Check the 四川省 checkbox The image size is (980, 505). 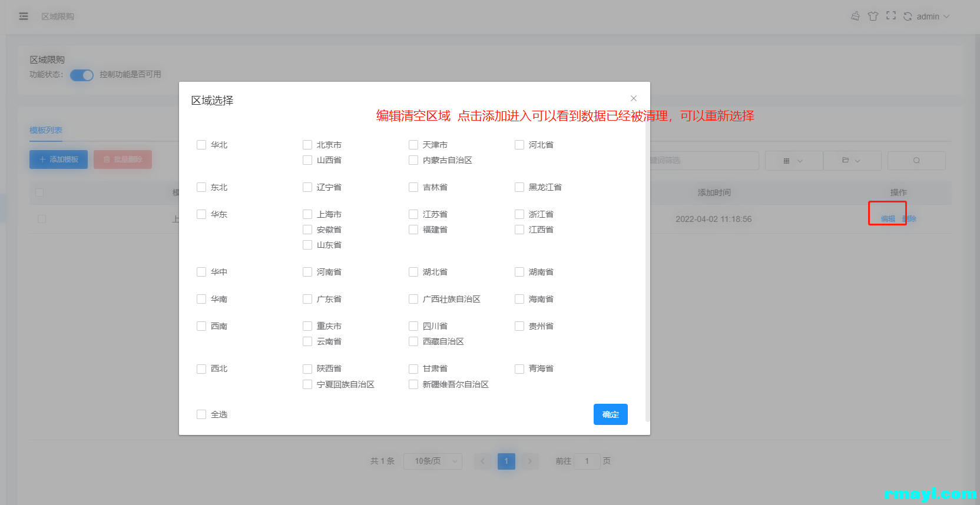click(x=413, y=326)
